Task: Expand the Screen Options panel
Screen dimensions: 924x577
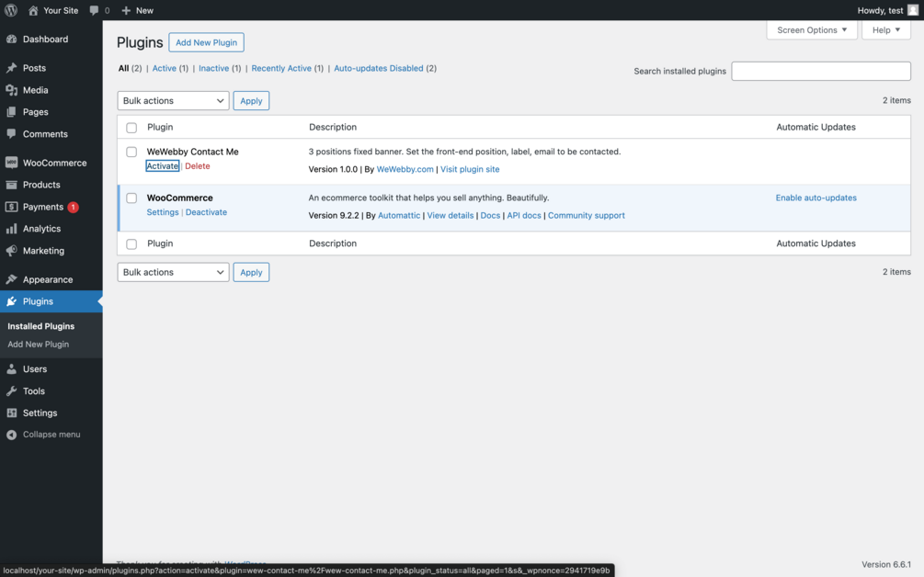Action: tap(812, 30)
